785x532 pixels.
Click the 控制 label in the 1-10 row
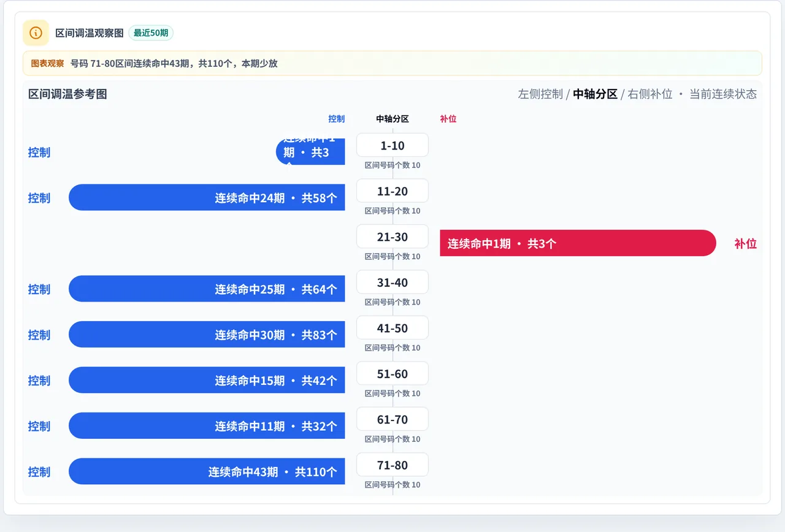pyautogui.click(x=39, y=152)
